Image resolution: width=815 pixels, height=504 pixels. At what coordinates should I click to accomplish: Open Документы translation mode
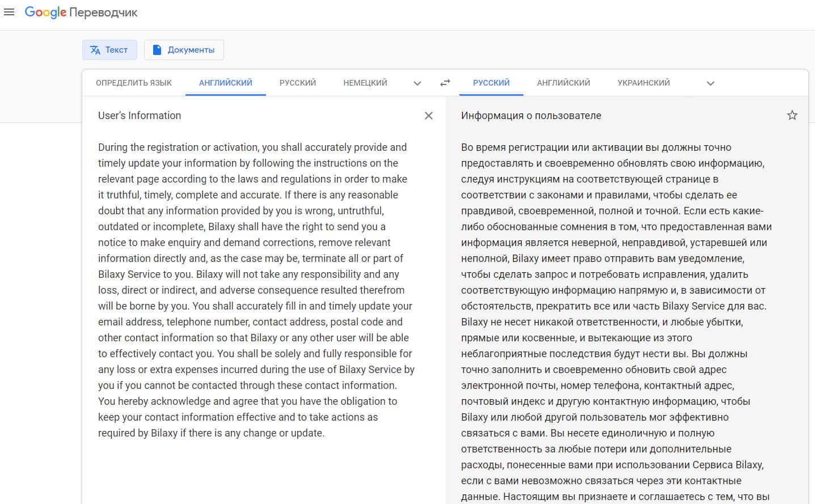tap(184, 50)
